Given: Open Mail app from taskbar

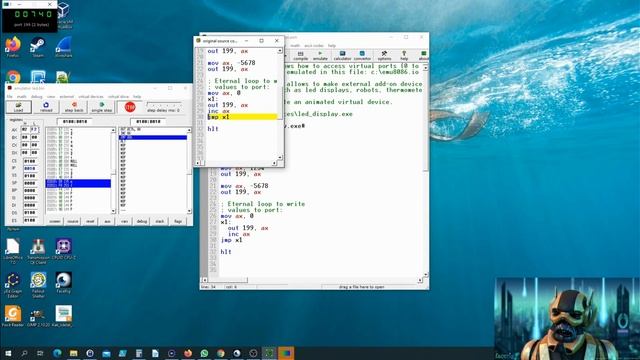Looking at the screenshot, I should coord(106,353).
